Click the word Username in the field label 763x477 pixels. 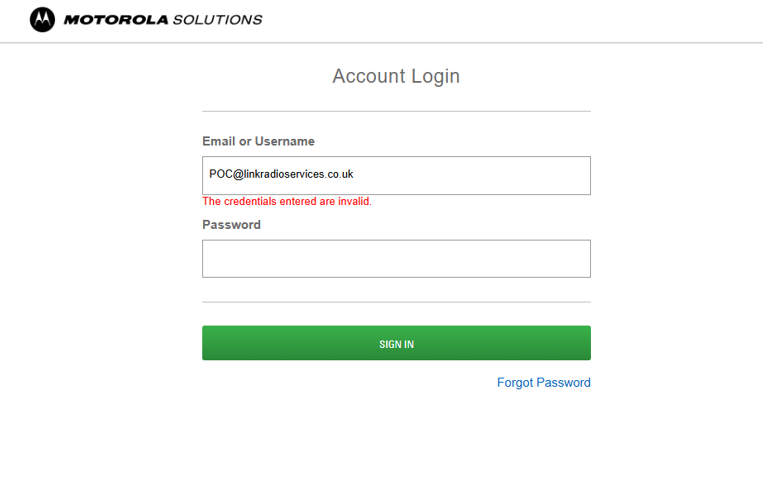[285, 141]
